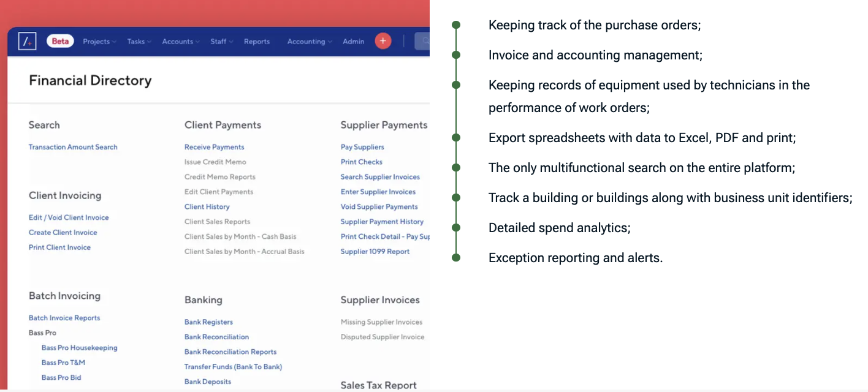Expand the Accounts dropdown menu
This screenshot has height=392, width=868.
[181, 42]
